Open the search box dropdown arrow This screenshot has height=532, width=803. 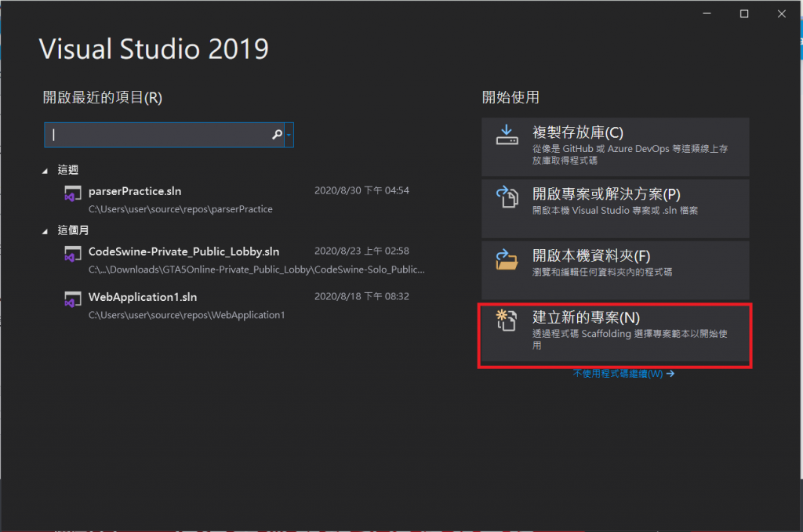click(289, 135)
